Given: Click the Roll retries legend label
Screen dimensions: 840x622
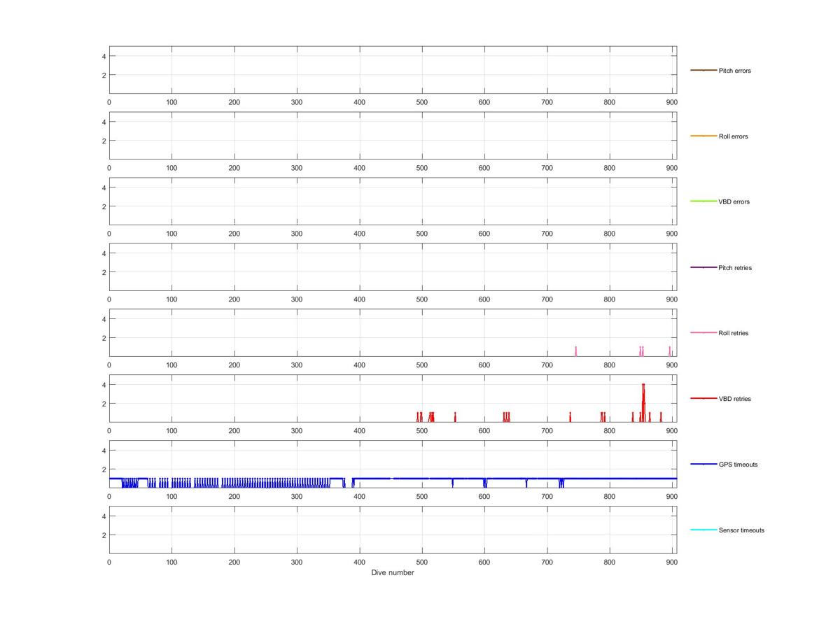Looking at the screenshot, I should [x=733, y=333].
